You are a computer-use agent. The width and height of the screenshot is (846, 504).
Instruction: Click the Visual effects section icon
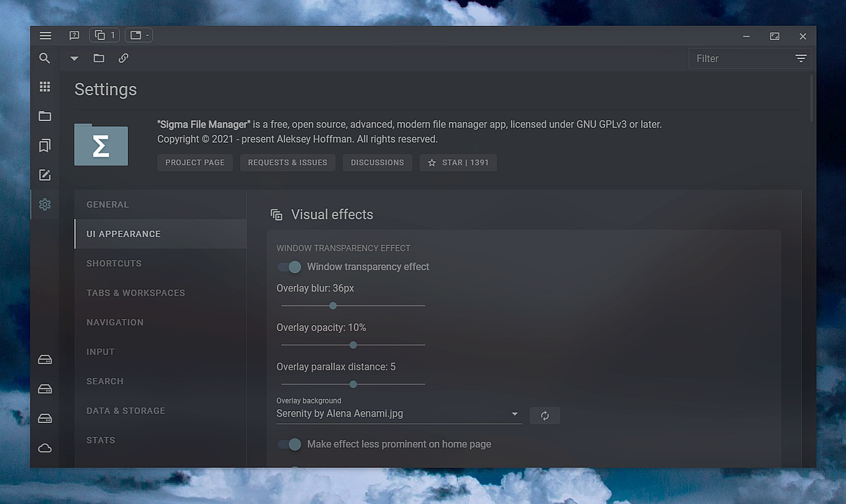point(277,215)
